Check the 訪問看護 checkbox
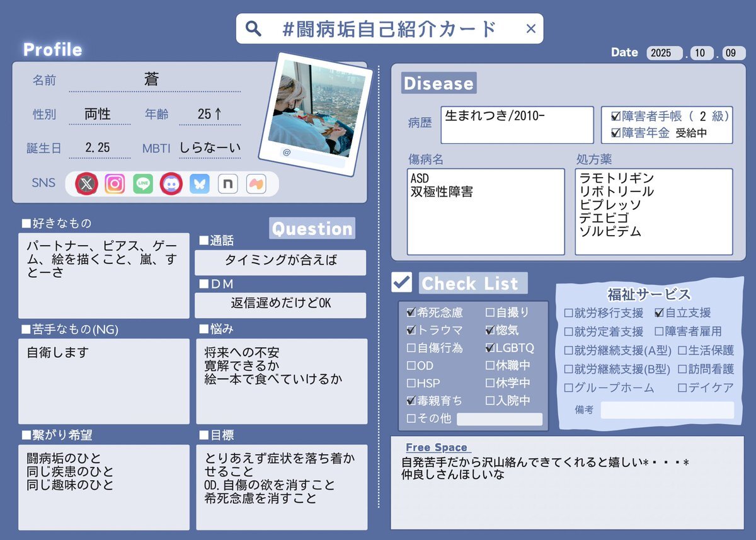 click(682, 369)
